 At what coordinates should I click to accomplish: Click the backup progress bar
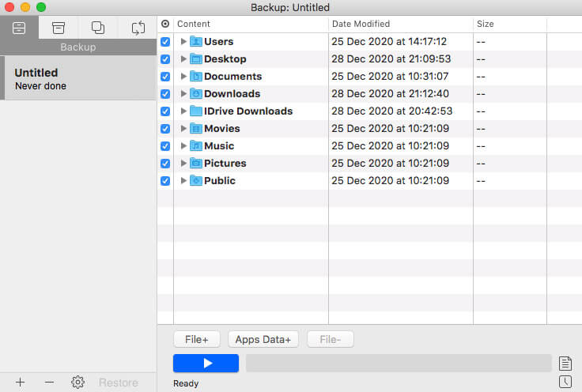(399, 363)
